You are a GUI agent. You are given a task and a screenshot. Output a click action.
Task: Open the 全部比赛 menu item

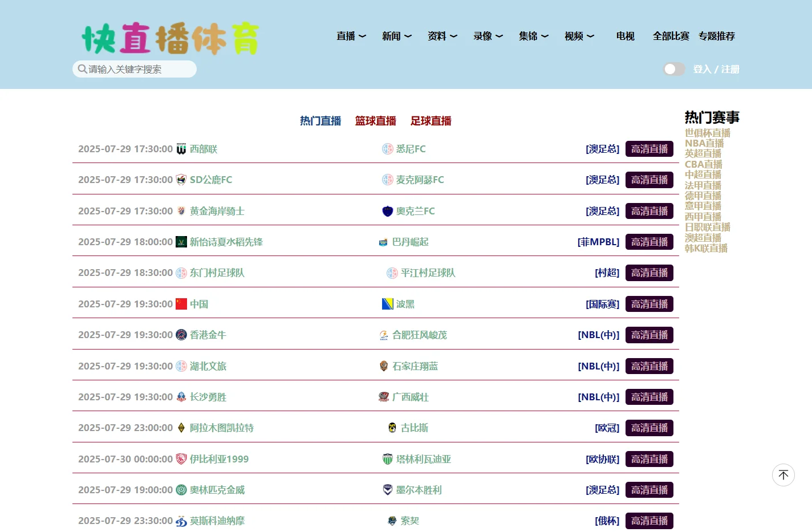(x=671, y=36)
